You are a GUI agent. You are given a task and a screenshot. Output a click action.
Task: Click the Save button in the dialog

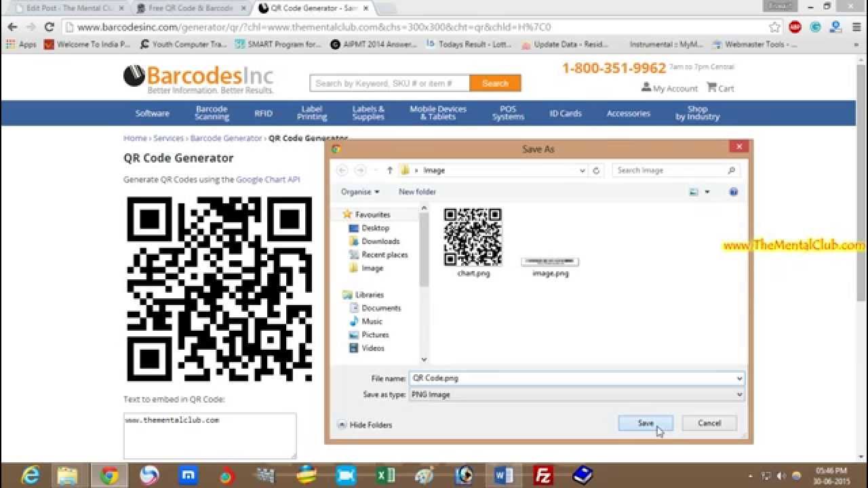(x=646, y=423)
